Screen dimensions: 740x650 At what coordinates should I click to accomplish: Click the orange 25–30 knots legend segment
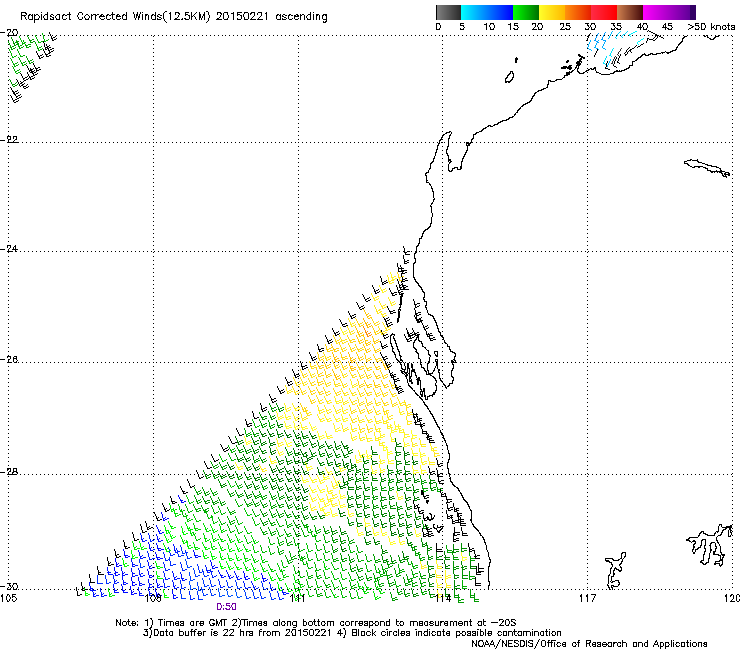tap(578, 12)
